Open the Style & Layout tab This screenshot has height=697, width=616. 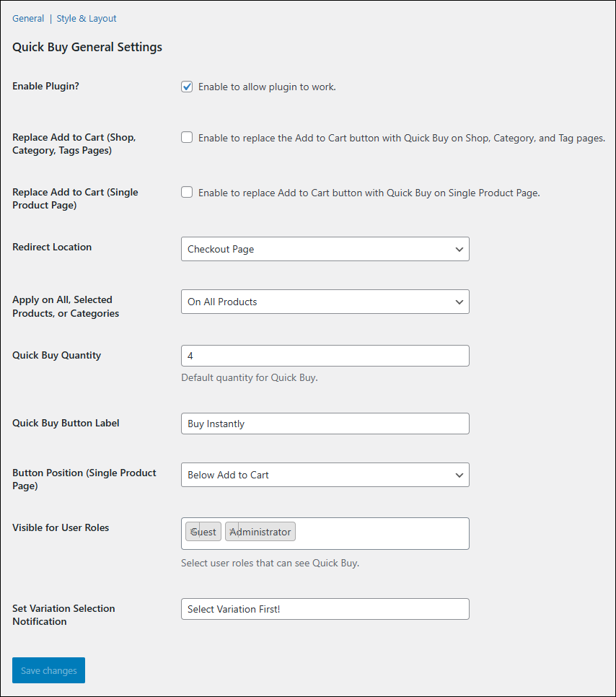[87, 19]
